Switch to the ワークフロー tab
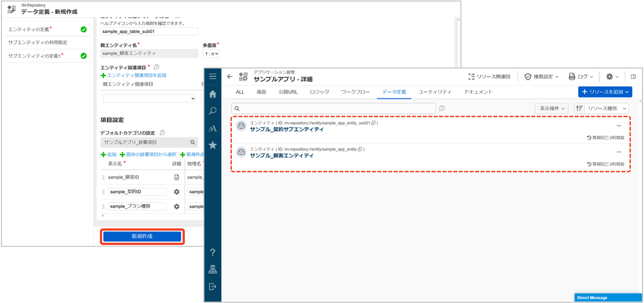 pyautogui.click(x=355, y=92)
